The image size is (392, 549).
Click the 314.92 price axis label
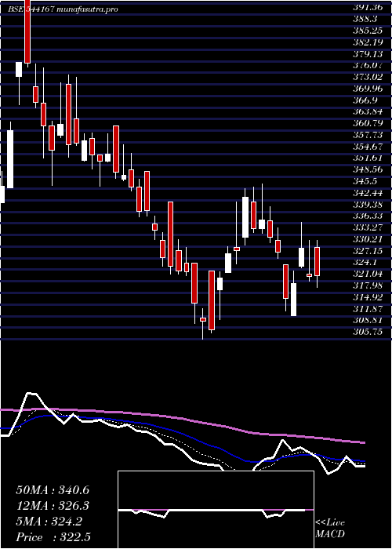click(368, 297)
